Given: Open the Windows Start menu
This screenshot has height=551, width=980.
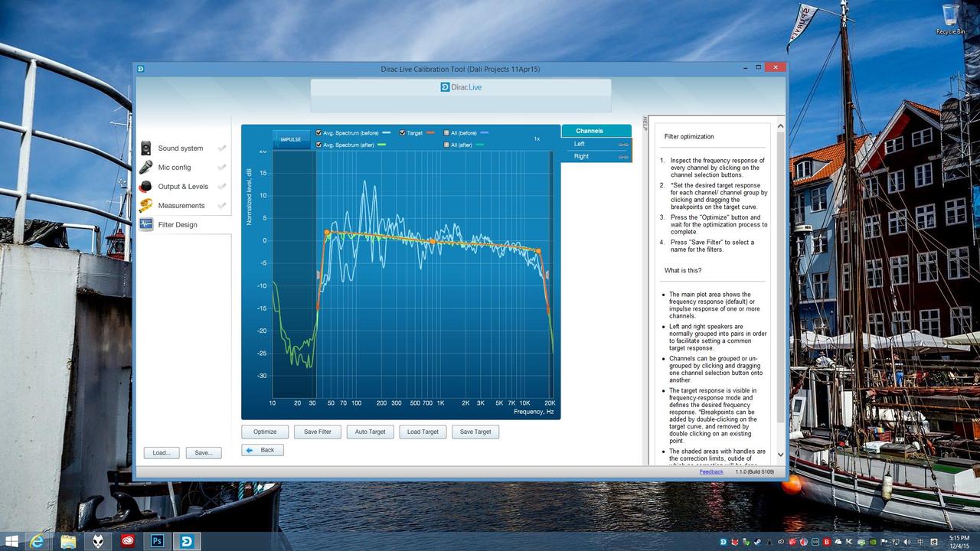Looking at the screenshot, I should pos(12,542).
